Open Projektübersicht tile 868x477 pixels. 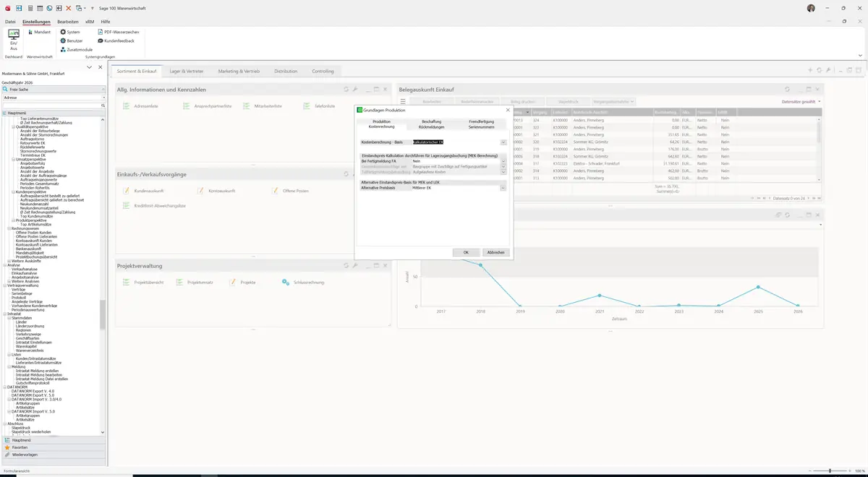[x=143, y=282]
